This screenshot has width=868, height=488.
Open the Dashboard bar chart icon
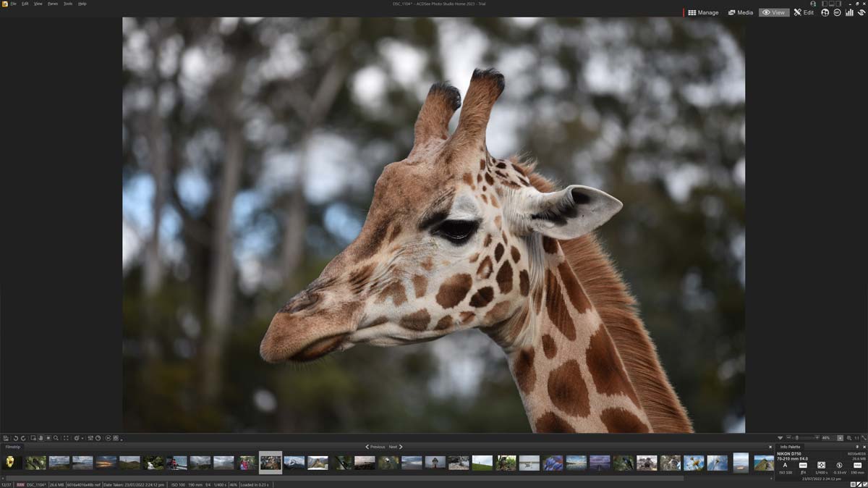click(x=849, y=12)
